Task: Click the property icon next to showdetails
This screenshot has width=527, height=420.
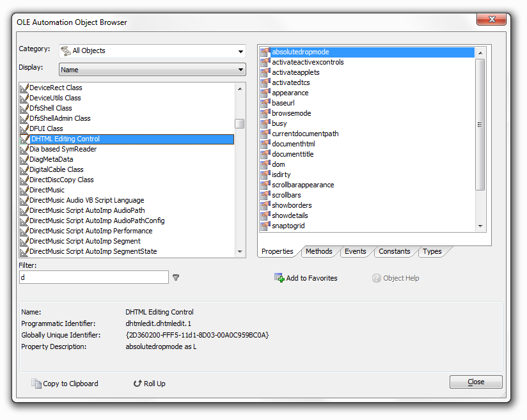Action: pos(265,215)
